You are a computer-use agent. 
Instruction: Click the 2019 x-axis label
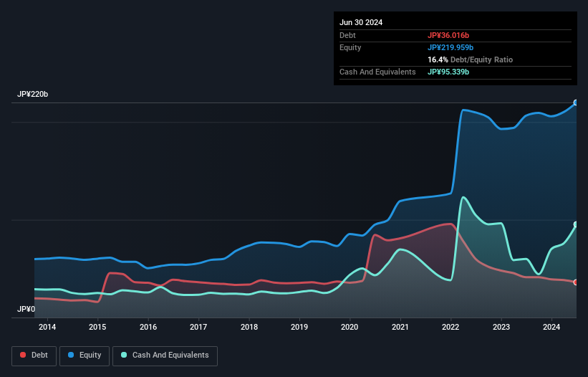click(299, 327)
